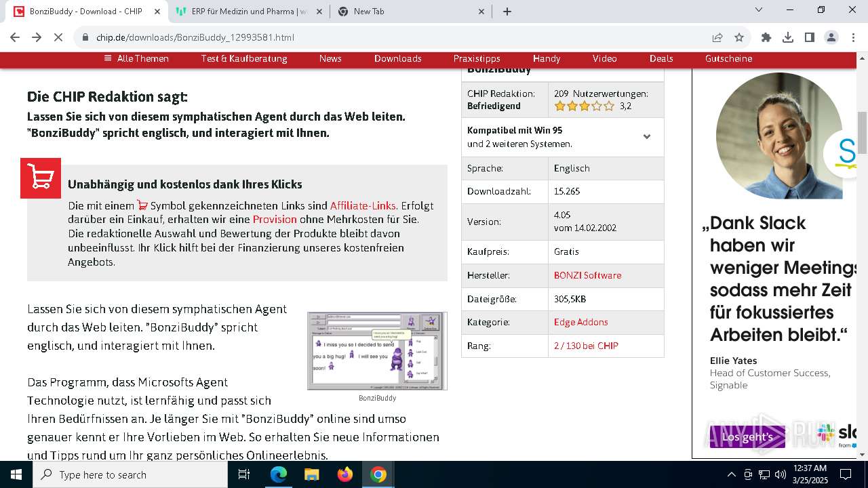Click the Los geht's button in Slack ad
Image resolution: width=868 pixels, height=488 pixels.
[747, 437]
